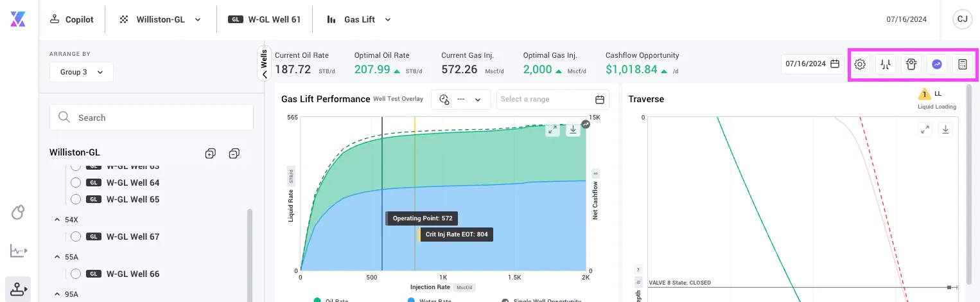The height and width of the screenshot is (302, 980).
Task: Click the search magnifier icon
Action: [x=64, y=117]
